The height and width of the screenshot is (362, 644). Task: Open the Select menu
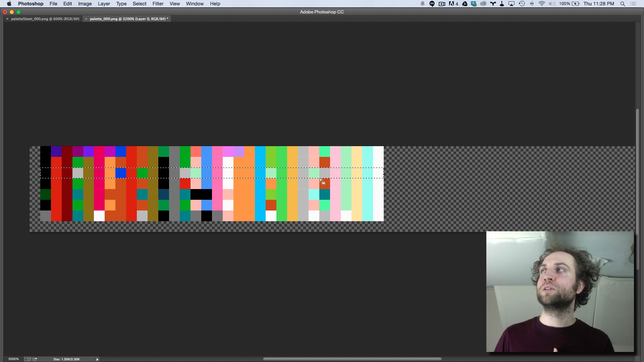(x=139, y=4)
